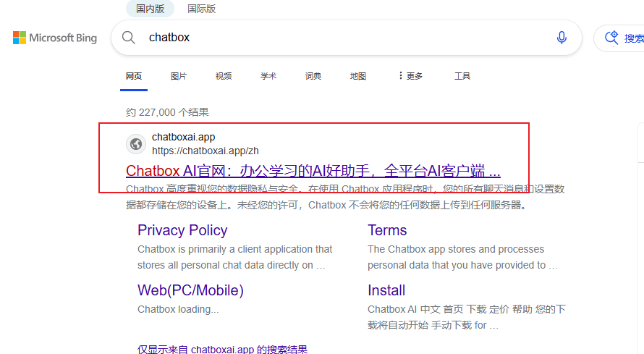The width and height of the screenshot is (644, 354).
Task: Click the https://chatboxai.app/zh URL
Action: click(206, 151)
